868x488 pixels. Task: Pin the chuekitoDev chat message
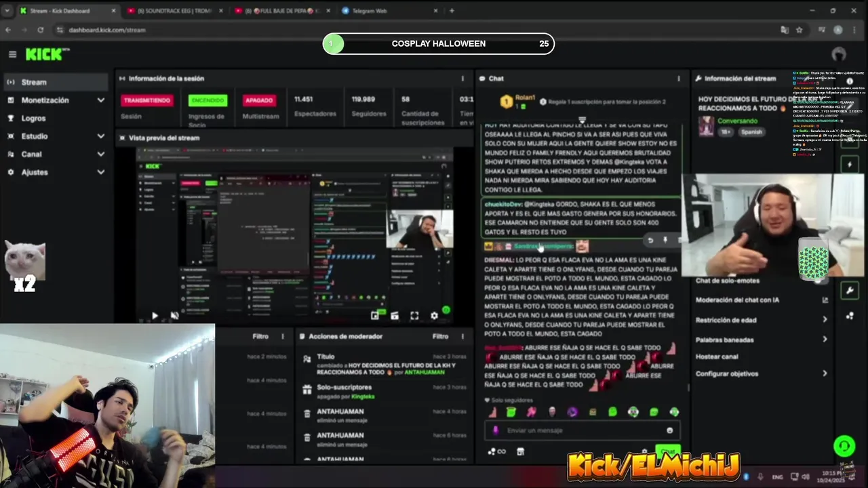(x=665, y=240)
